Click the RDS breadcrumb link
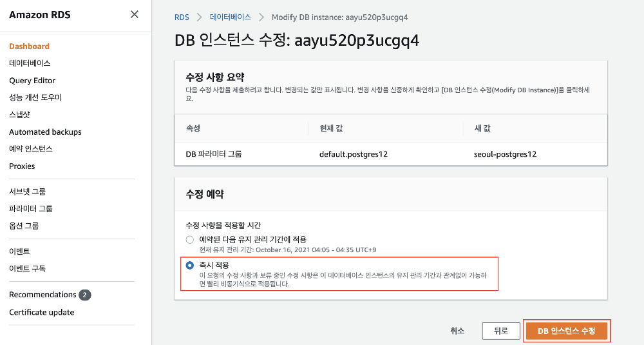The image size is (644, 345). pos(182,17)
